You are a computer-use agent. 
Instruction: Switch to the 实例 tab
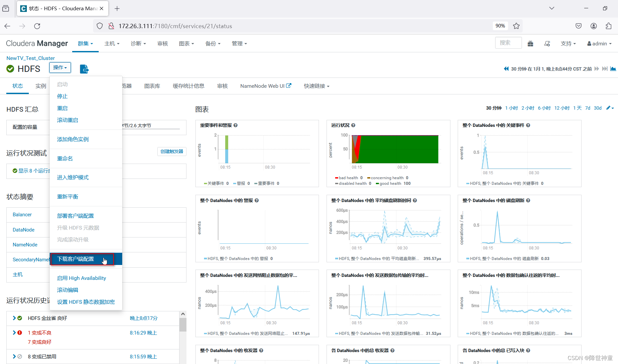(x=41, y=86)
